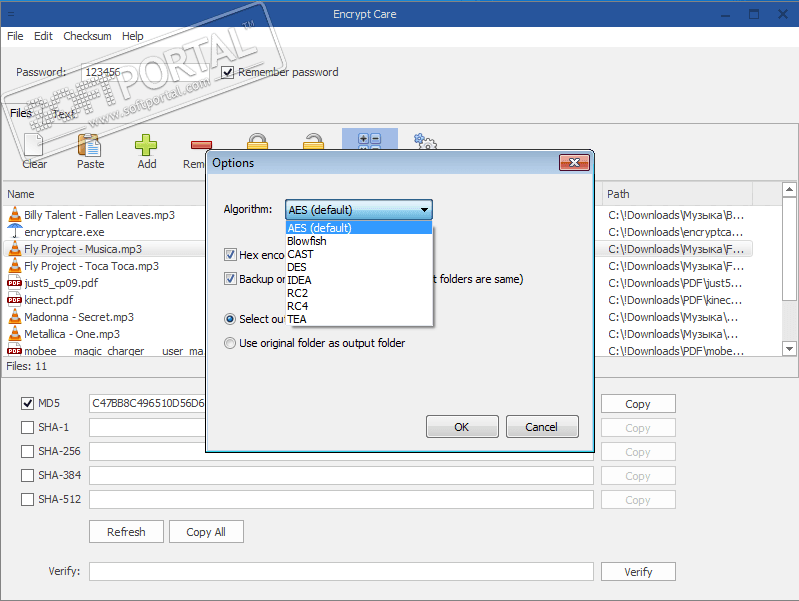The height and width of the screenshot is (601, 799).
Task: Click VLC icon of Billy Talent file
Action: click(x=15, y=215)
